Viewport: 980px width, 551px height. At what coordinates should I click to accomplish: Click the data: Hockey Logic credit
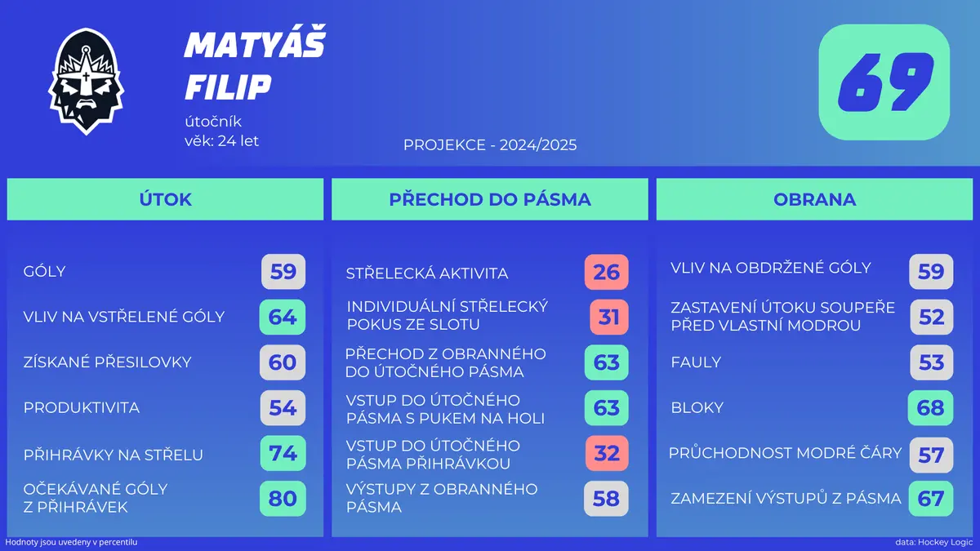coord(934,543)
